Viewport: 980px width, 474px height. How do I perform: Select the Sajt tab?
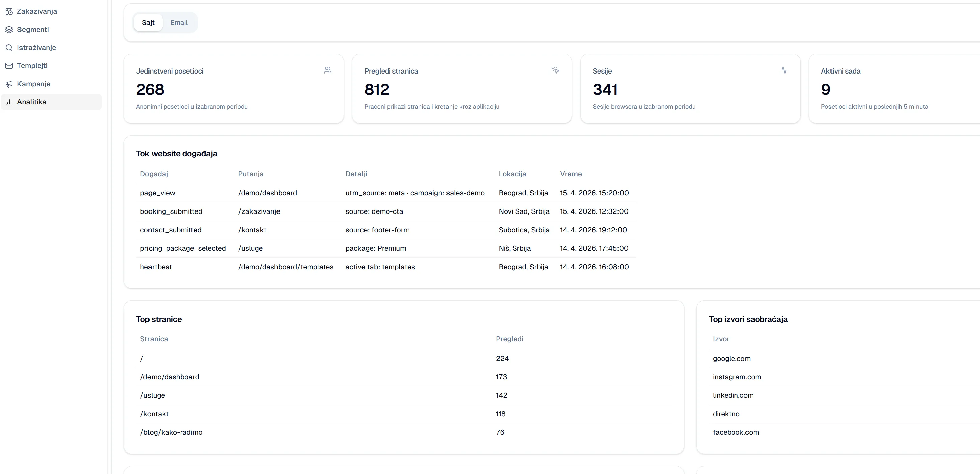tap(148, 23)
